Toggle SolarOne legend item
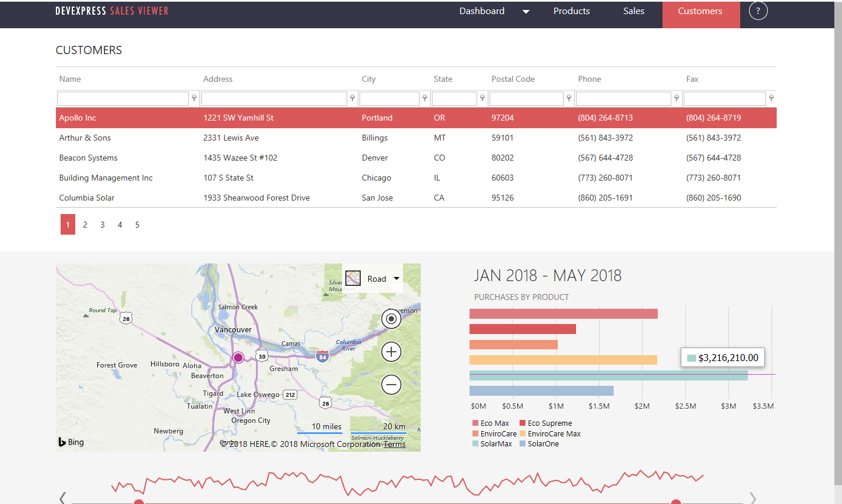 click(539, 443)
